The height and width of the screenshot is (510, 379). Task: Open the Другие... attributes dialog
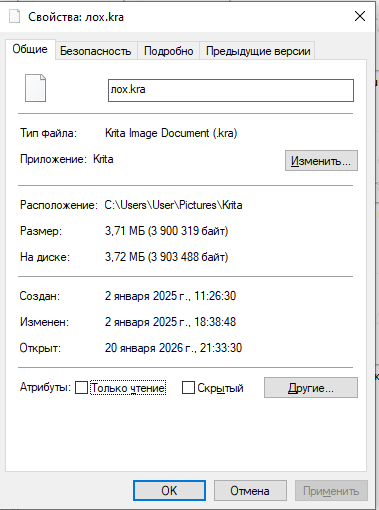(311, 388)
